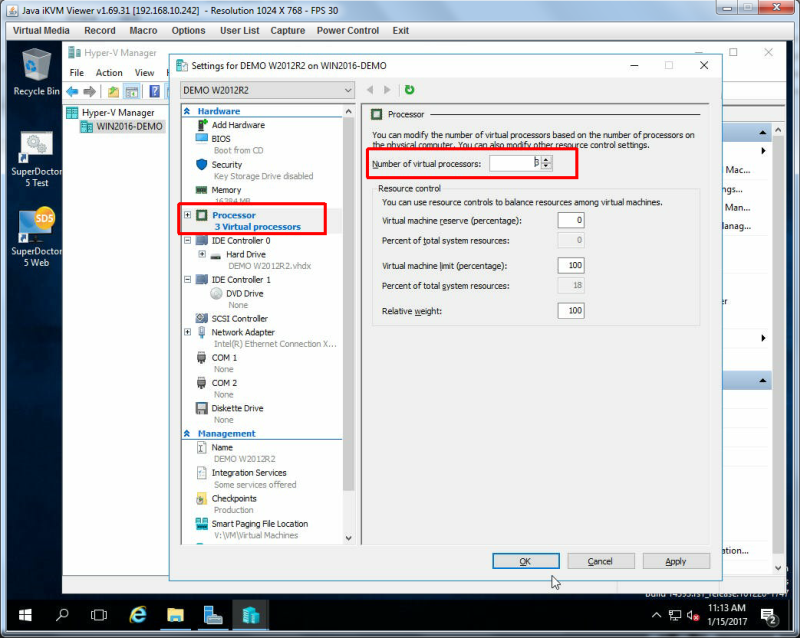Screen dimensions: 800x638
Task: Open Checkpoints settings
Action: point(234,499)
